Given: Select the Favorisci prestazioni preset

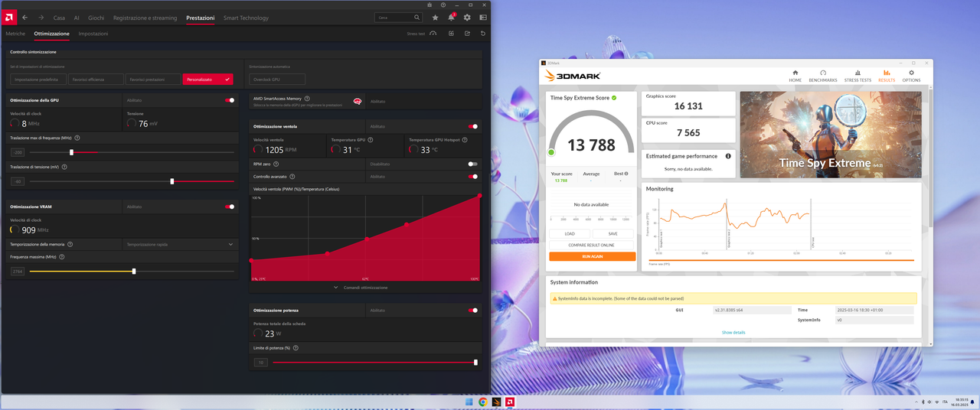Looking at the screenshot, I should [153, 80].
